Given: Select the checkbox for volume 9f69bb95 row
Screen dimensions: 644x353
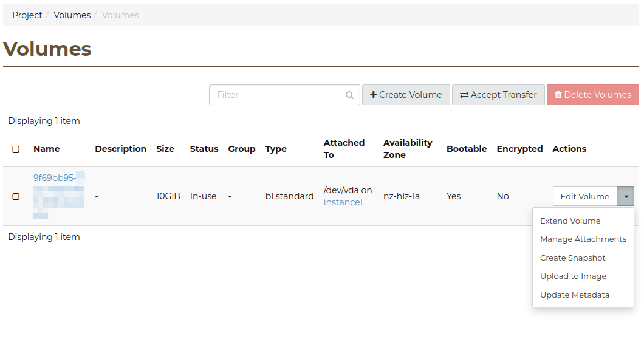Looking at the screenshot, I should [16, 196].
